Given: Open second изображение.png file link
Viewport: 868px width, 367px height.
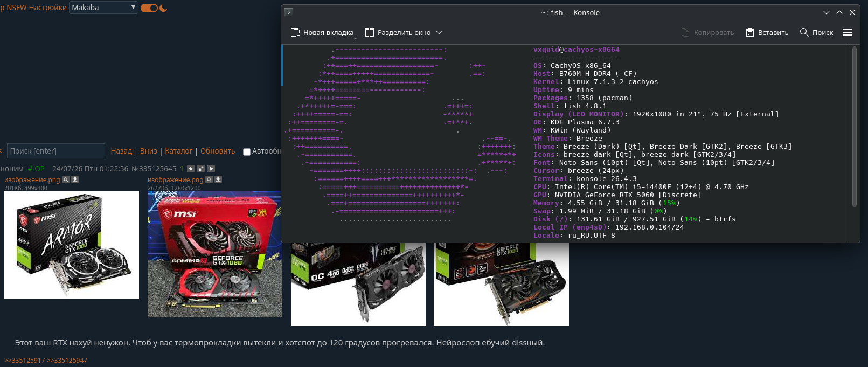Looking at the screenshot, I should point(176,180).
